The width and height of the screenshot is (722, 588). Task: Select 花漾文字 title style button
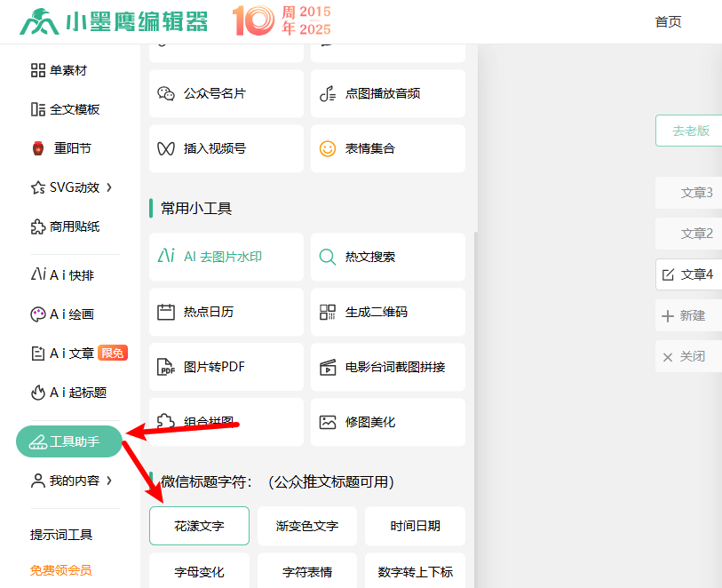pyautogui.click(x=199, y=526)
